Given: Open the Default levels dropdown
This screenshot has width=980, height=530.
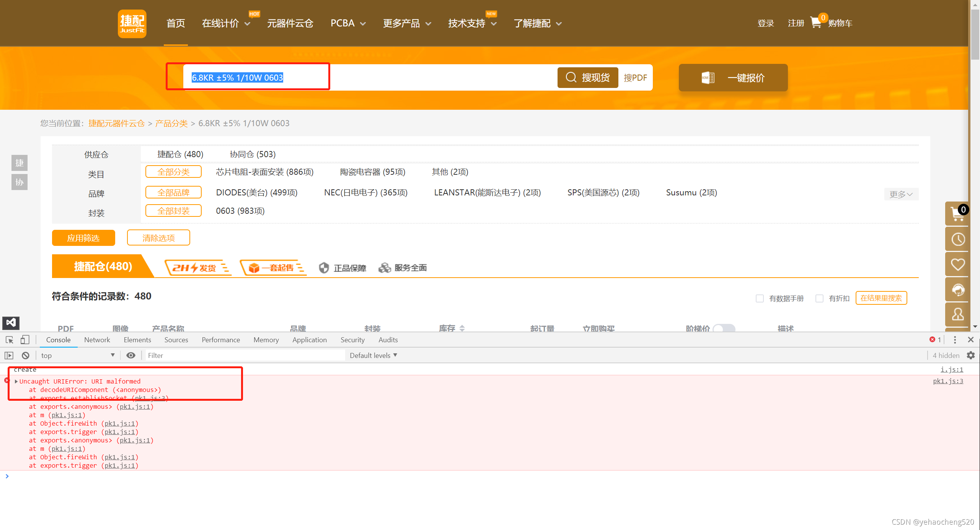Looking at the screenshot, I should [373, 355].
